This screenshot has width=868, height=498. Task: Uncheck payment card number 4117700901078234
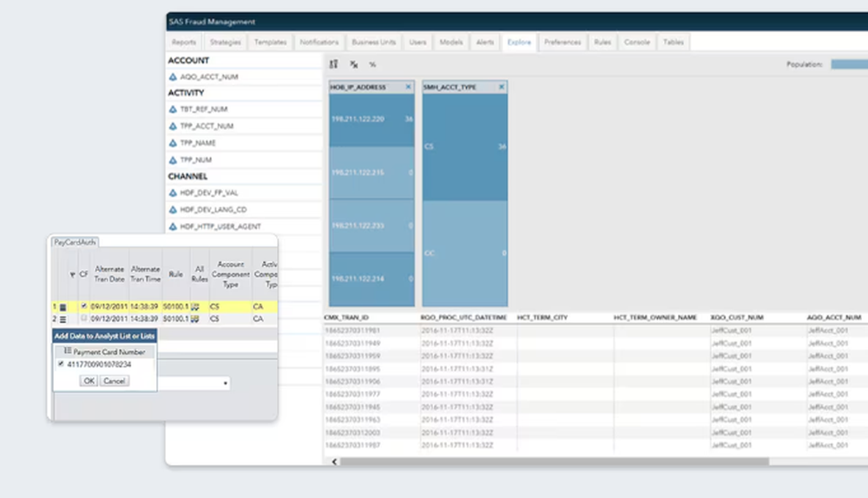point(61,364)
